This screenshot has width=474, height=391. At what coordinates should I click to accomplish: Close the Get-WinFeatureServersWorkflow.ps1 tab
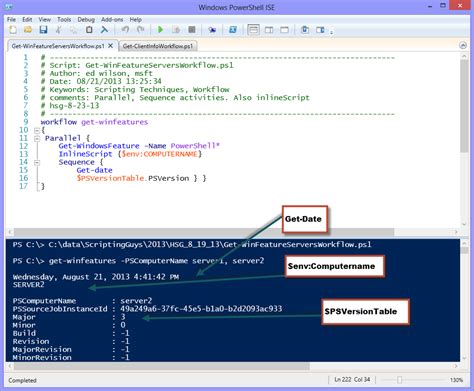click(x=111, y=46)
